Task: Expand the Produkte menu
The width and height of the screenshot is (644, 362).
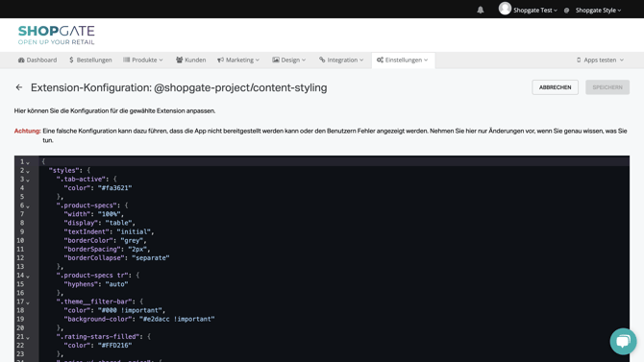Action: click(143, 60)
